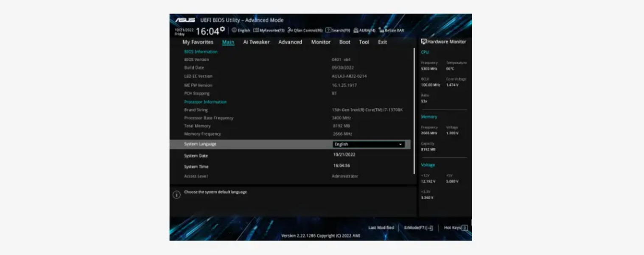The height and width of the screenshot is (255, 644).
Task: Click the 1.474 V core voltage reading
Action: [452, 85]
